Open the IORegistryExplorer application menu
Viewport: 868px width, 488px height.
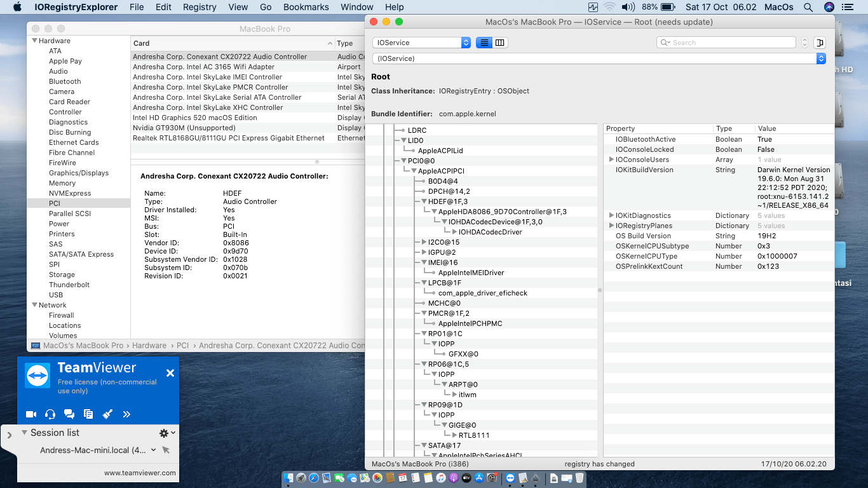coord(76,7)
